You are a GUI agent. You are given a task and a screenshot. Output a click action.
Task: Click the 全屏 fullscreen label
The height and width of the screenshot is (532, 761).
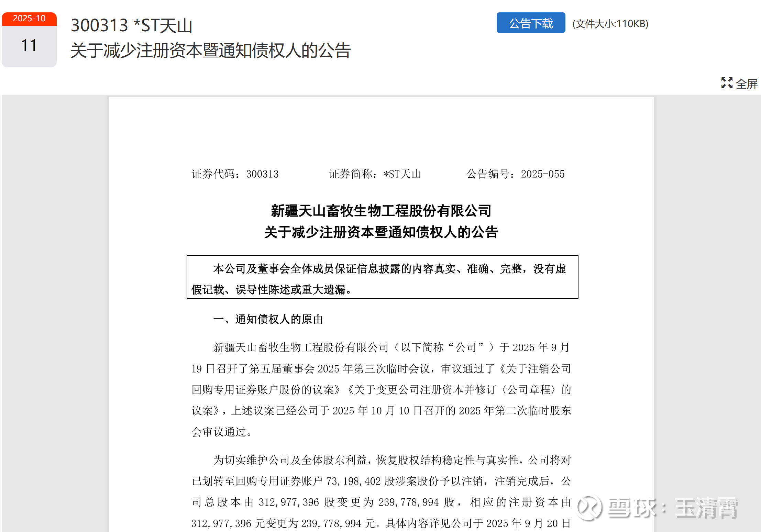click(747, 84)
